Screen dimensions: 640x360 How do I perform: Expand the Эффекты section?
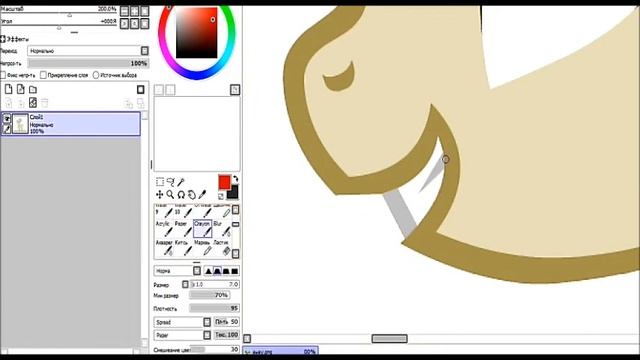click(x=2, y=39)
